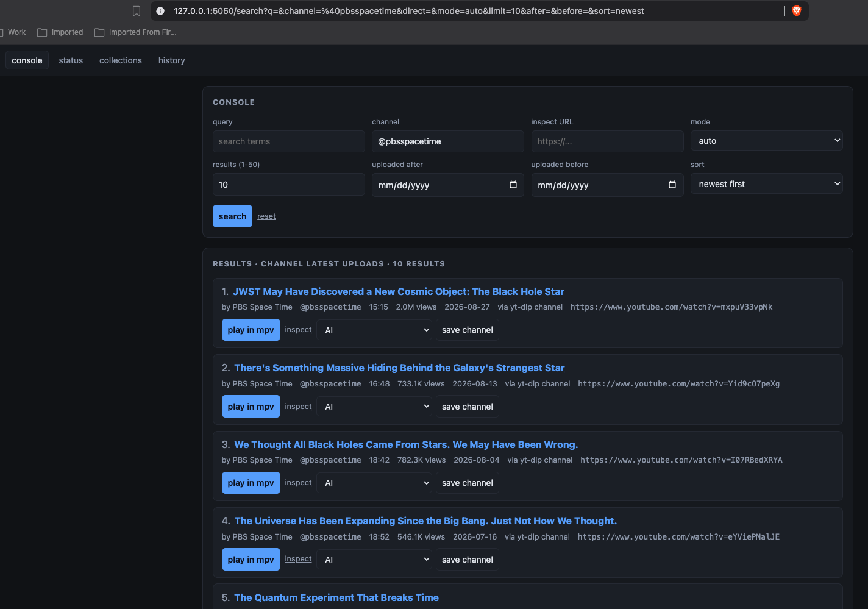This screenshot has width=868, height=609.
Task: Click the 18:42 duration text
Action: (x=379, y=460)
